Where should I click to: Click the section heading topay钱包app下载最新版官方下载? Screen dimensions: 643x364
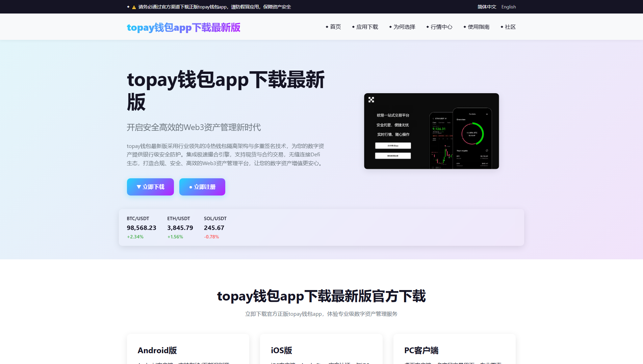(321, 296)
